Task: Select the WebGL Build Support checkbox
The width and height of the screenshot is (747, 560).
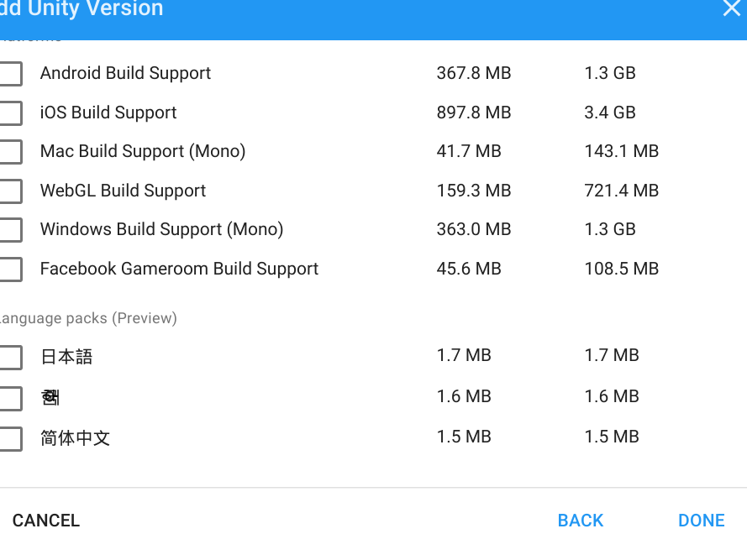Action: pyautogui.click(x=10, y=191)
